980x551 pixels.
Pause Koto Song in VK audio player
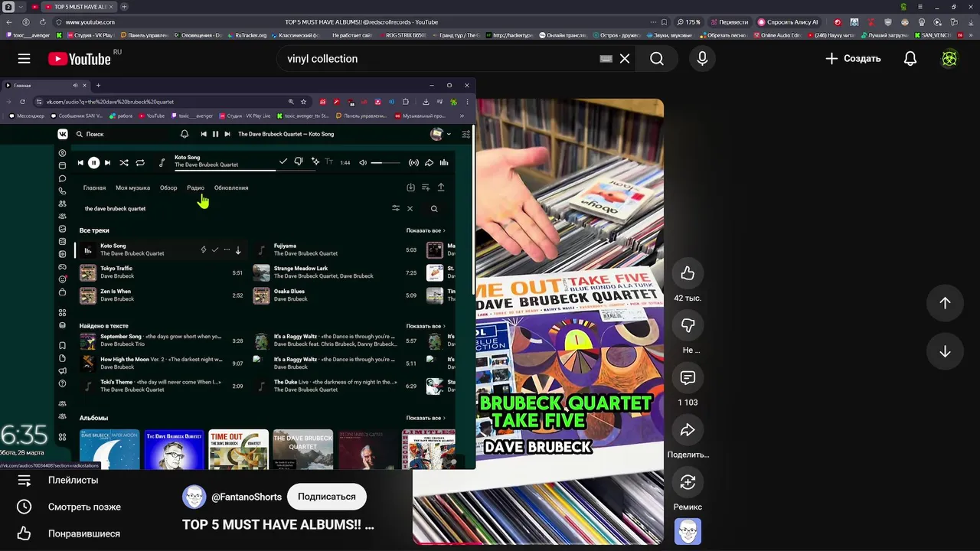click(x=93, y=162)
